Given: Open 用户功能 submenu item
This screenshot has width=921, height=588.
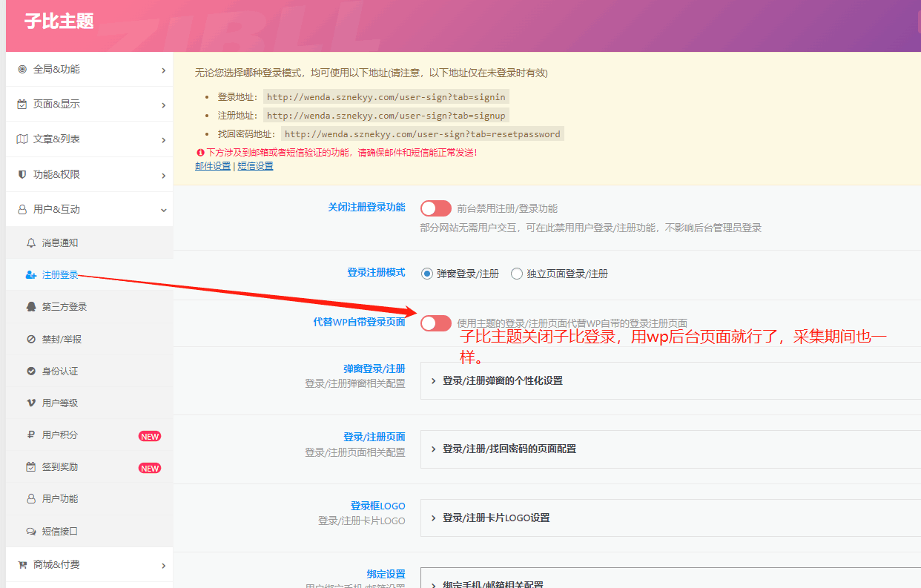Looking at the screenshot, I should point(89,499).
